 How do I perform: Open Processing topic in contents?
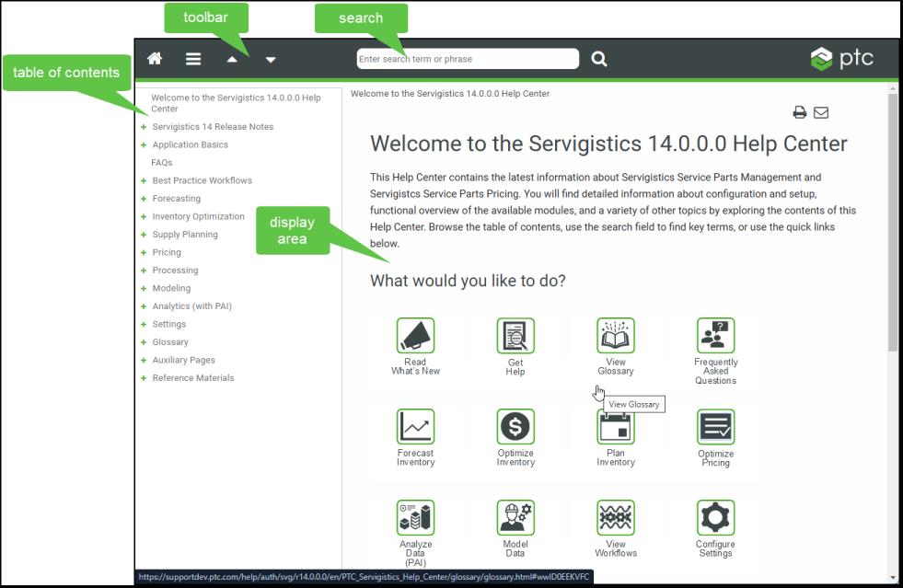point(175,271)
